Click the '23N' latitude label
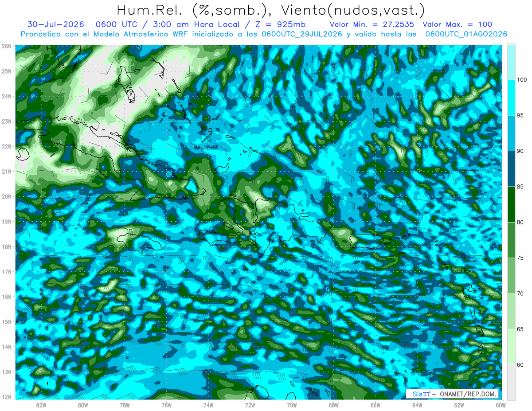The height and width of the screenshot is (411, 532). click(x=7, y=121)
